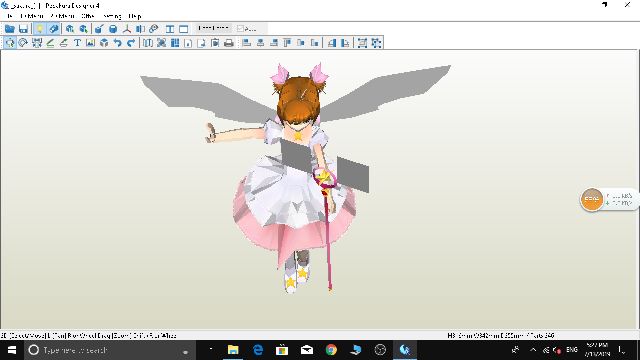This screenshot has height=360, width=640.
Task: Select the Text input T tool
Action: point(77,42)
